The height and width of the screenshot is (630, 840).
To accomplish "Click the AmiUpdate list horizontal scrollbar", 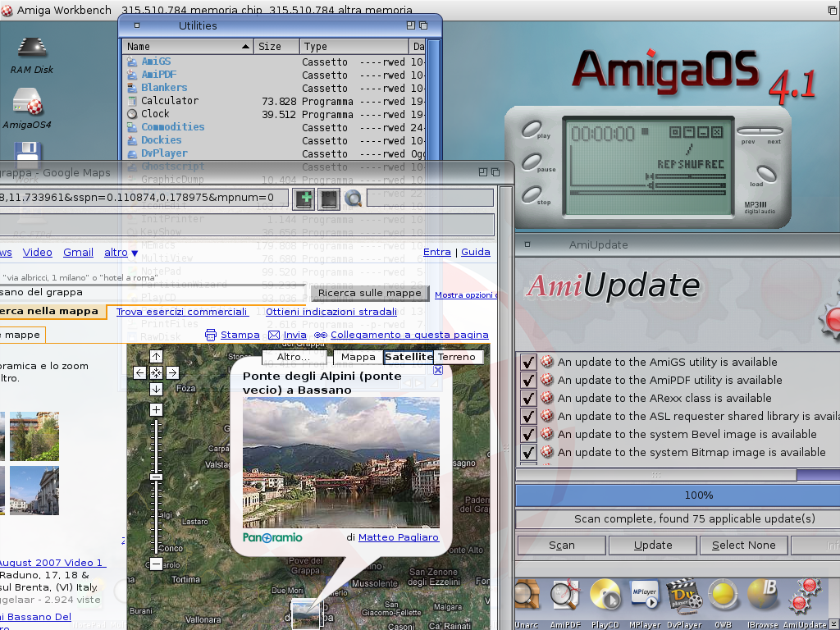I will coord(656,475).
